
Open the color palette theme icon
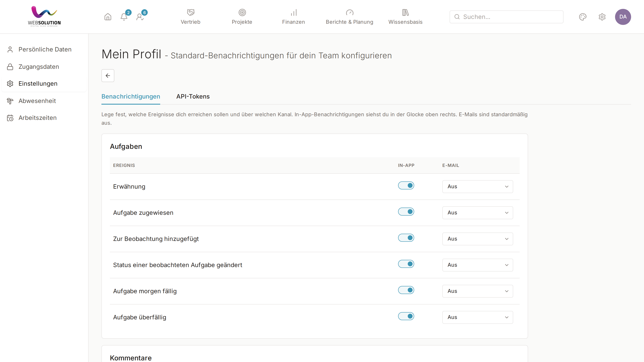click(x=583, y=17)
